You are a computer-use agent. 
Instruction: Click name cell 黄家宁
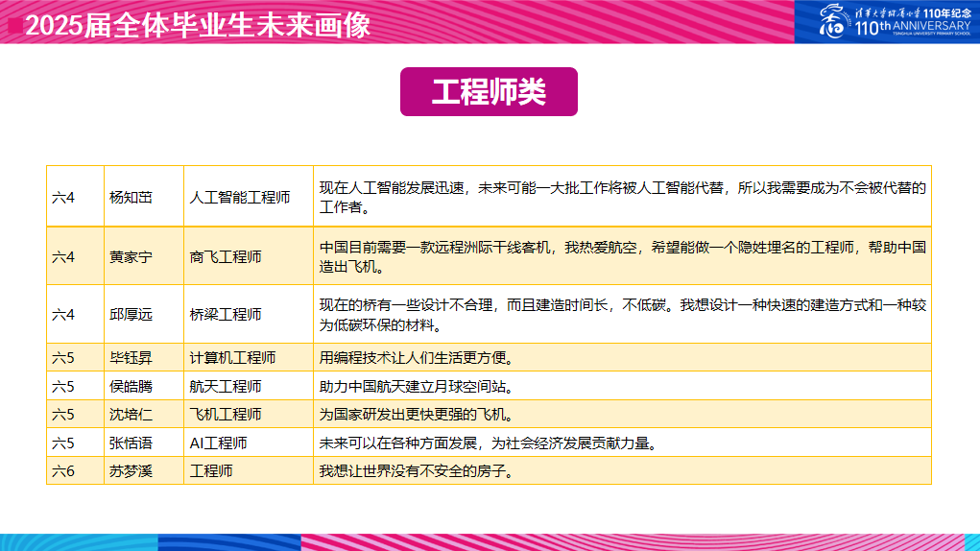pos(144,256)
